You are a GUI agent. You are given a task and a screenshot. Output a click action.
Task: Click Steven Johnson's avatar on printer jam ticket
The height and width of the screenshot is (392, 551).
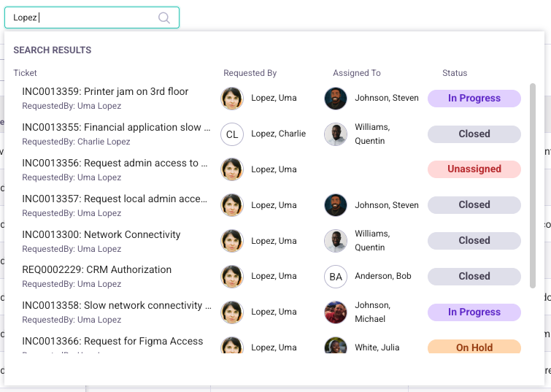pyautogui.click(x=336, y=99)
